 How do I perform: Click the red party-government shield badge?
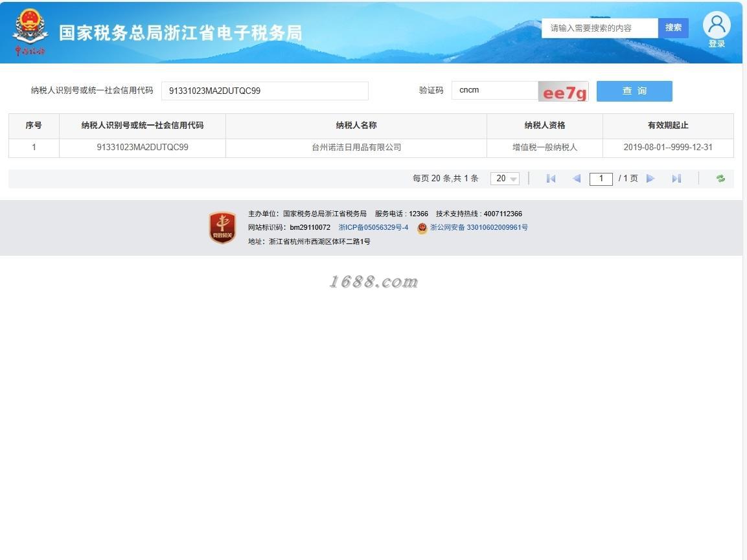coord(222,228)
